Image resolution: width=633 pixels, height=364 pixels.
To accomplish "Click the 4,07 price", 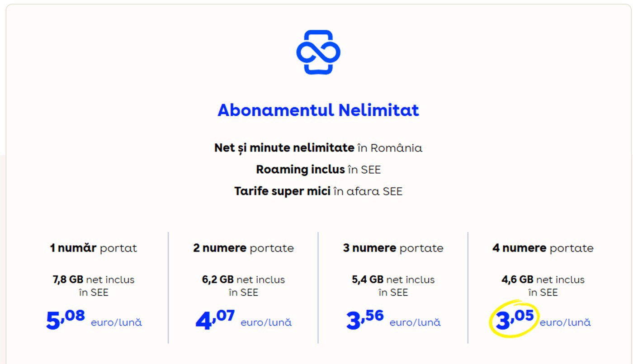I will point(215,319).
